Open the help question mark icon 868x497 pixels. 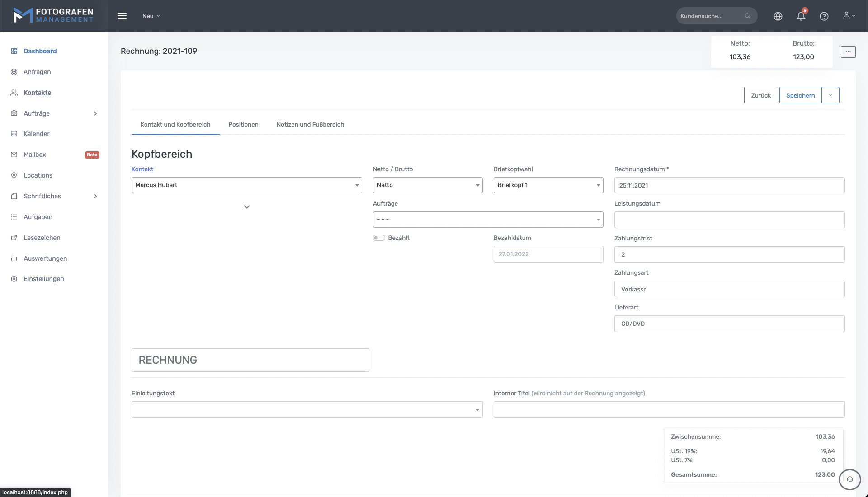point(824,16)
